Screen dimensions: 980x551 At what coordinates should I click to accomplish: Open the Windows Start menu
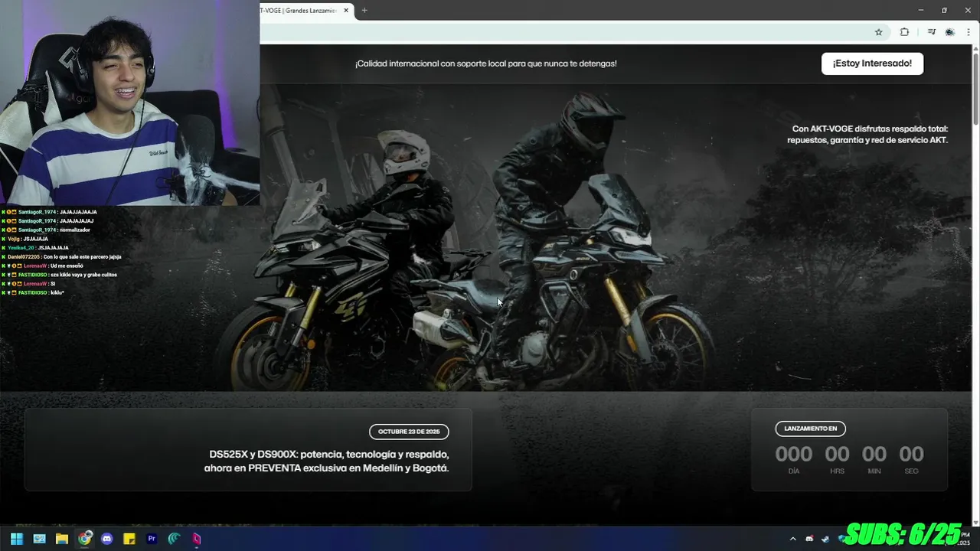(16, 539)
